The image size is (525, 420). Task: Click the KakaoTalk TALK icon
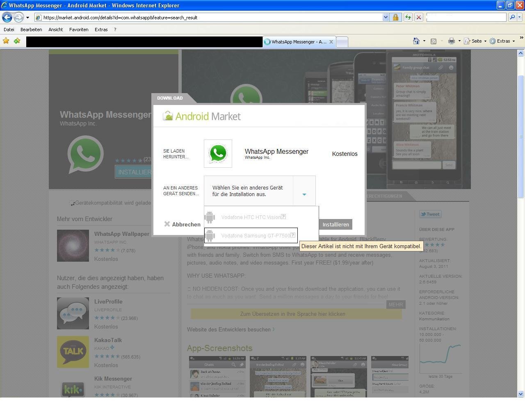pos(73,352)
